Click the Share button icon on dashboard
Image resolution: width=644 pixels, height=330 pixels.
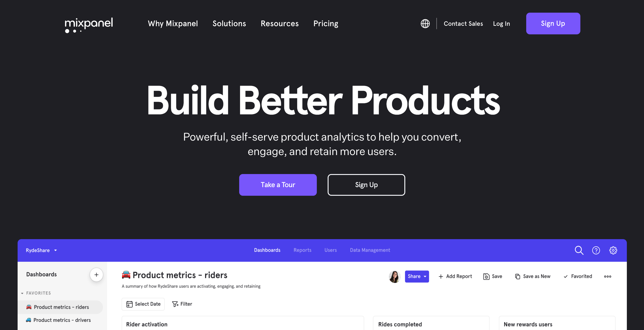coord(416,276)
